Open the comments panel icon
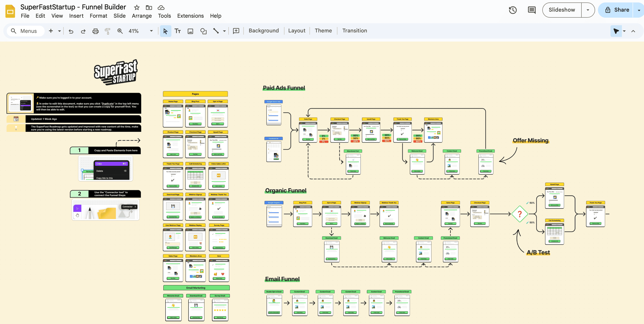The height and width of the screenshot is (324, 644). (x=532, y=10)
